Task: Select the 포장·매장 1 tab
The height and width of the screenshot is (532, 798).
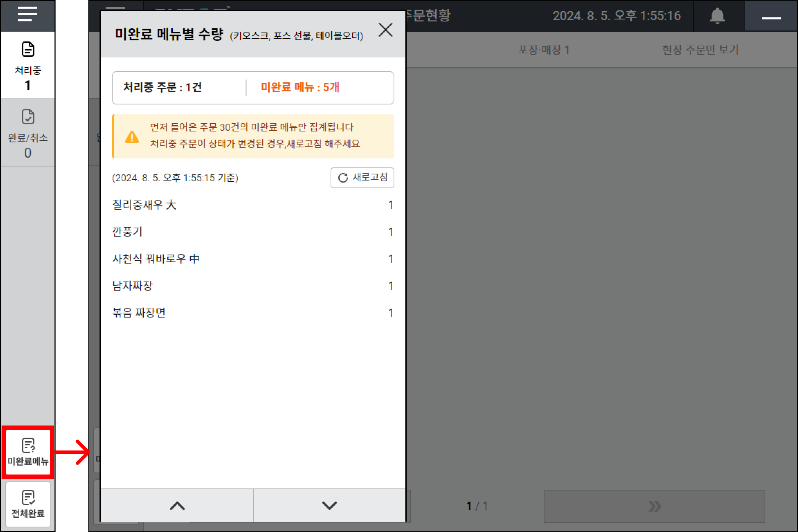Action: (x=543, y=50)
